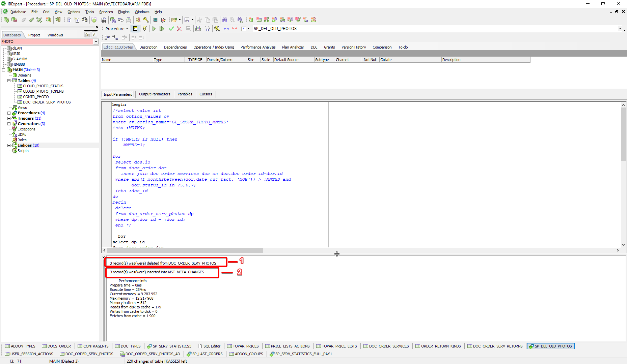Click the printer icon in main toolbar
The width and height of the screenshot is (627, 364).
click(129, 20)
